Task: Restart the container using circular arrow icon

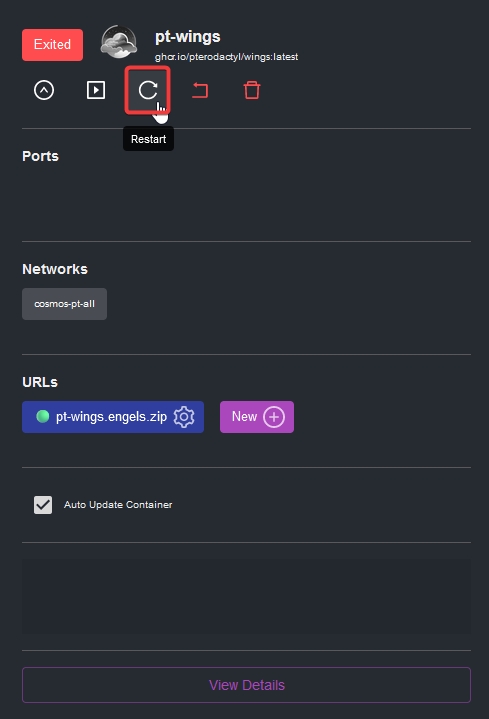Action: [x=148, y=90]
